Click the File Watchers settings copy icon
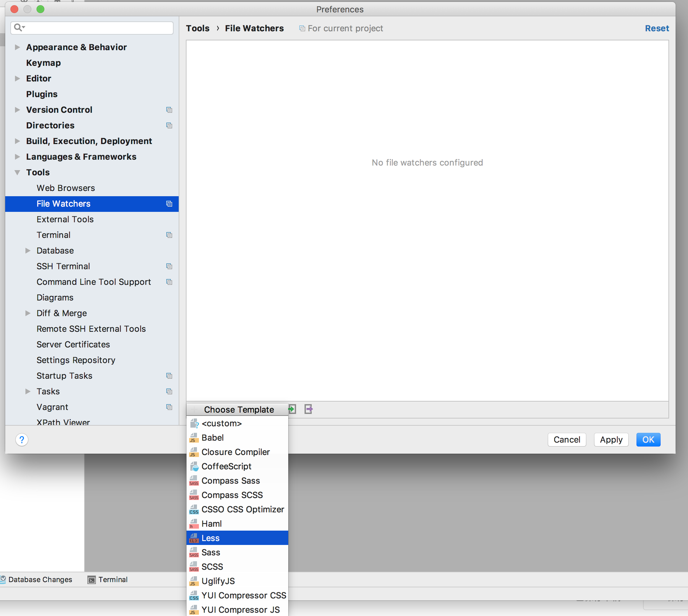The image size is (688, 616). (x=170, y=204)
